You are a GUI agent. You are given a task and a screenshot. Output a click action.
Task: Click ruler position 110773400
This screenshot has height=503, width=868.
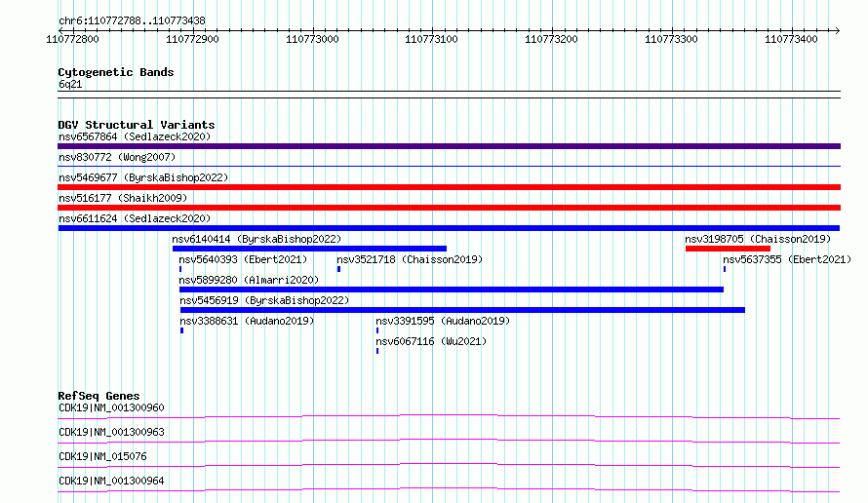click(791, 39)
